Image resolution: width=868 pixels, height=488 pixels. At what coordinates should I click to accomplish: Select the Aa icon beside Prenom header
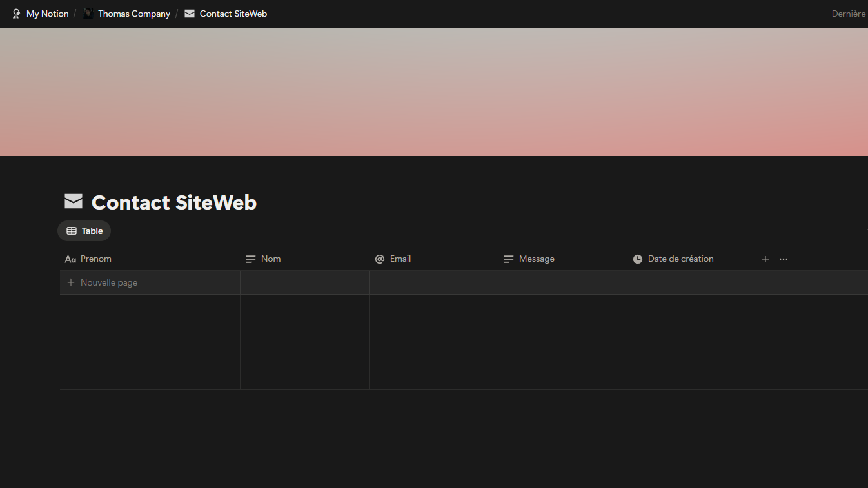pos(70,259)
